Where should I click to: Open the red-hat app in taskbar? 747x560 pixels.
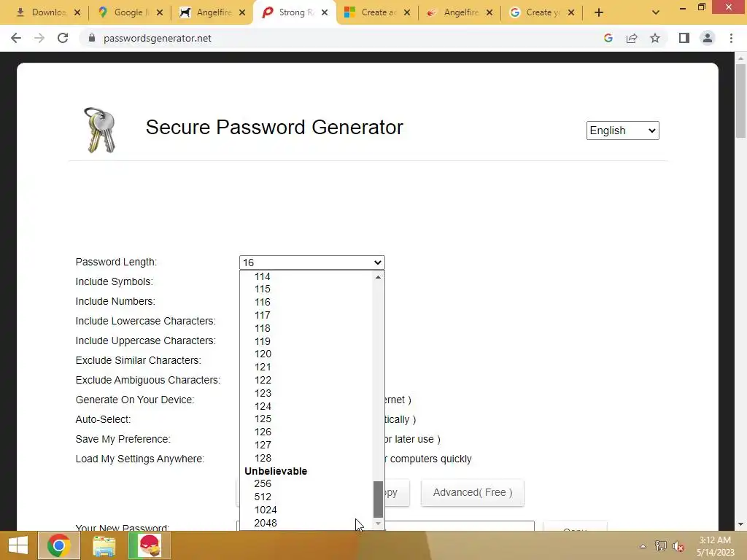pyautogui.click(x=149, y=545)
